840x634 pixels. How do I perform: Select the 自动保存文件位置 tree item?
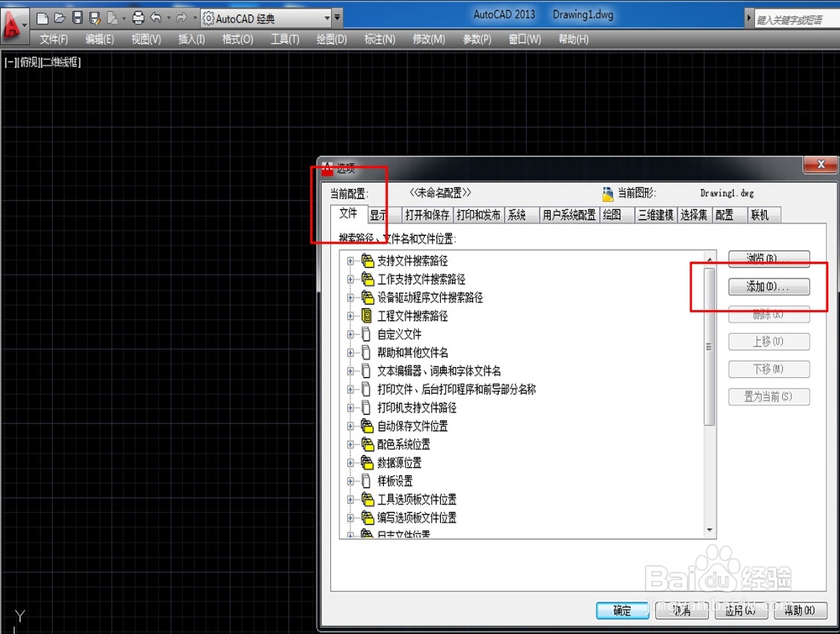coord(412,427)
